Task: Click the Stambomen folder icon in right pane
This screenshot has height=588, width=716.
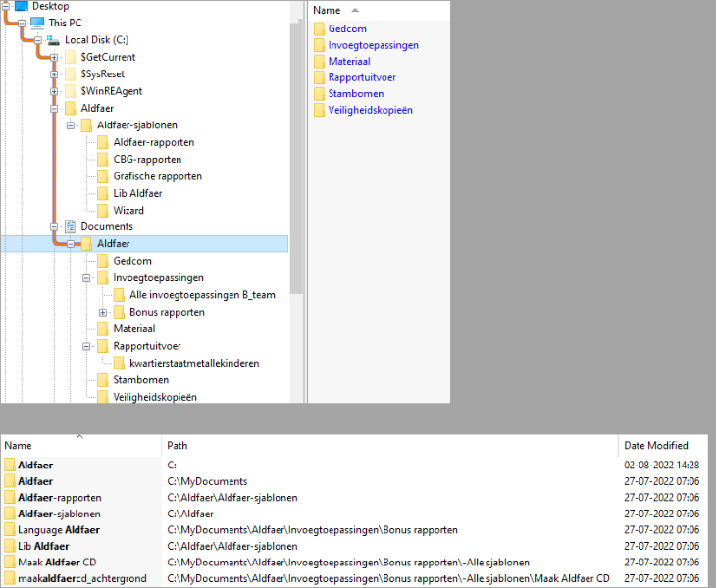Action: click(x=319, y=94)
